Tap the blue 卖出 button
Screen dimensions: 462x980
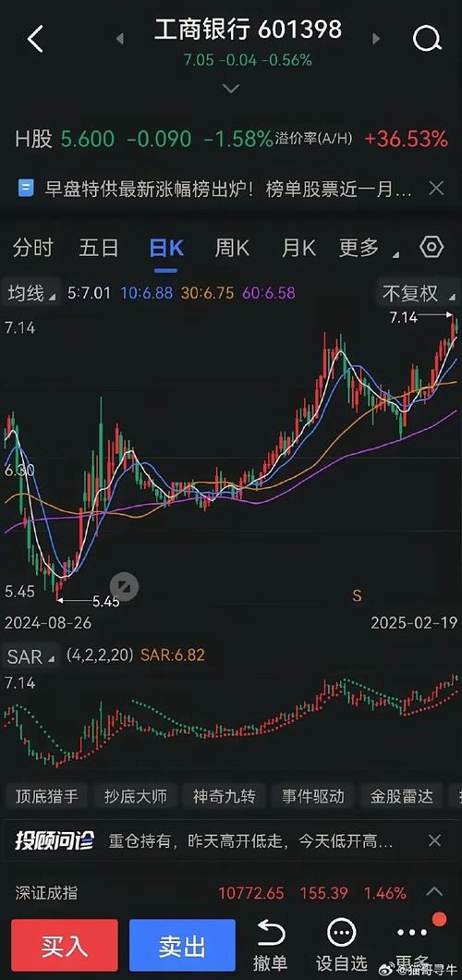(x=182, y=946)
